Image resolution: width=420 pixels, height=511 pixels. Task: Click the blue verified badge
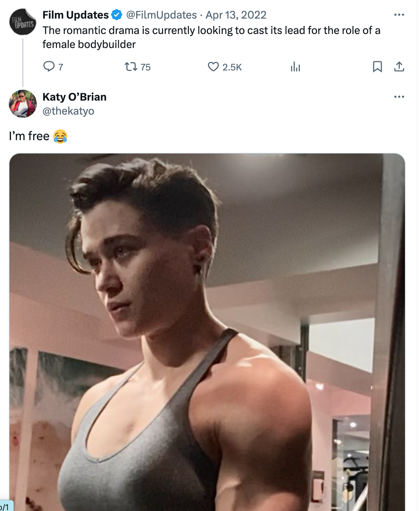tap(117, 15)
